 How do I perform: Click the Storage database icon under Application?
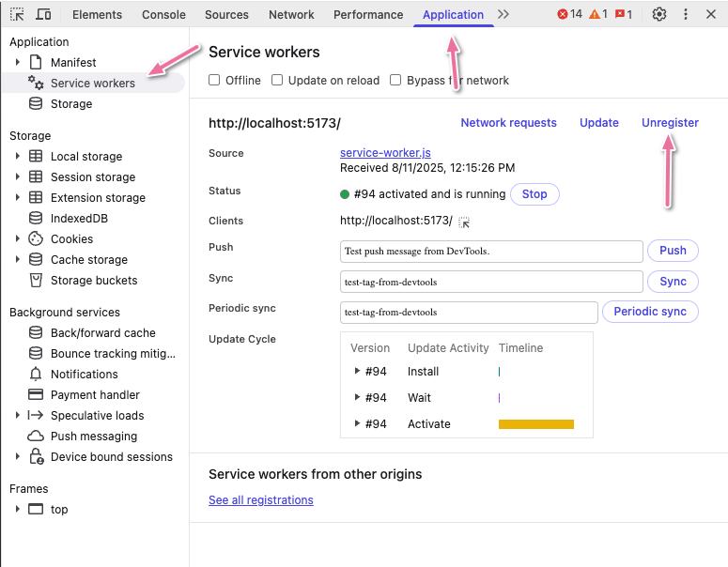point(36,103)
